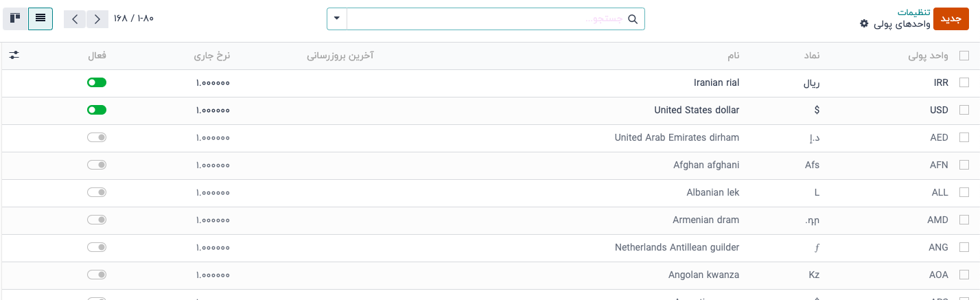This screenshot has height=300, width=980.
Task: Switch to kanban view
Action: point(15,19)
